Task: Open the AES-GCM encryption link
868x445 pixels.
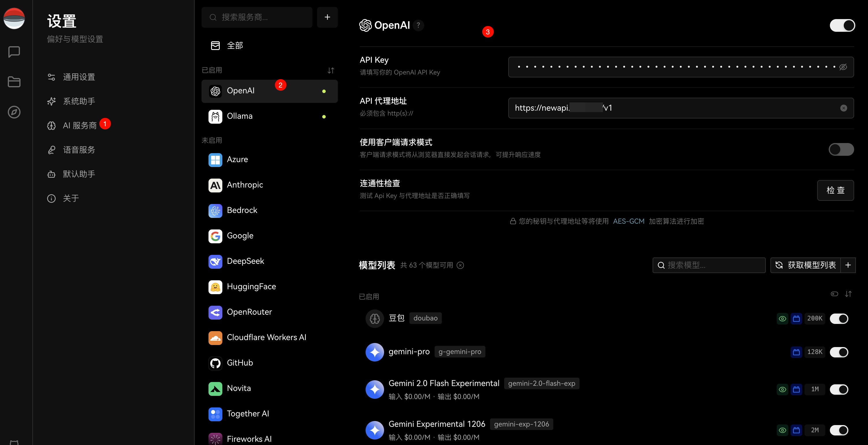Action: 628,221
